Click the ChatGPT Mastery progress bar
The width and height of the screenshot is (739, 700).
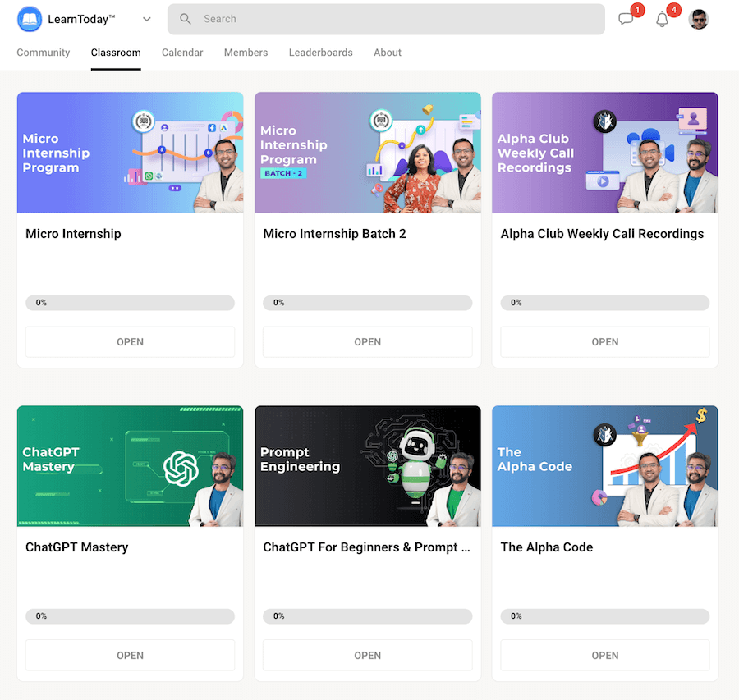click(x=130, y=615)
